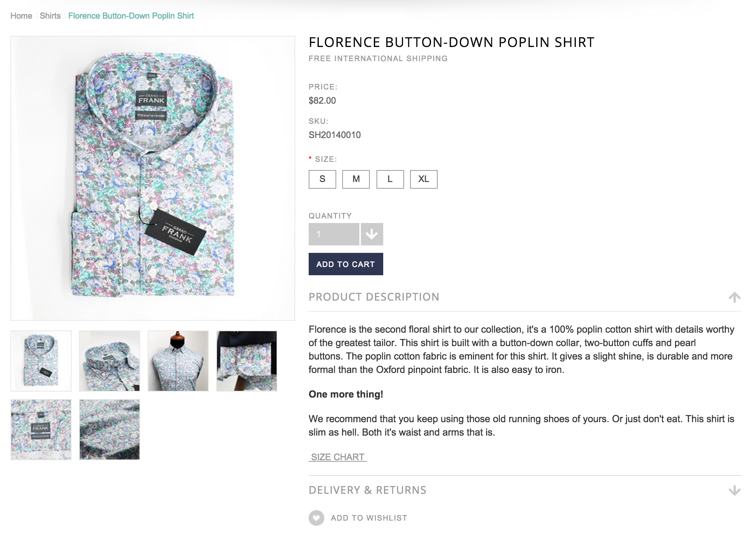Image resolution: width=756 pixels, height=546 pixels.
Task: Click the wishlist heart icon
Action: [316, 518]
